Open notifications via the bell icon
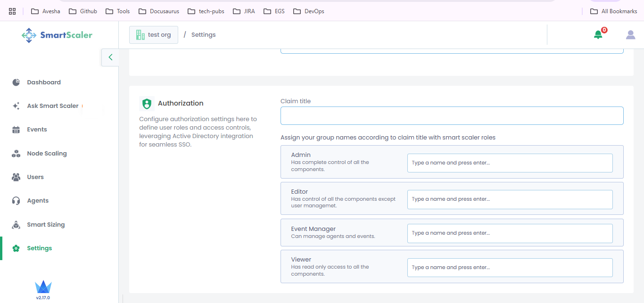Viewport: 644px width, 303px height. [x=598, y=34]
